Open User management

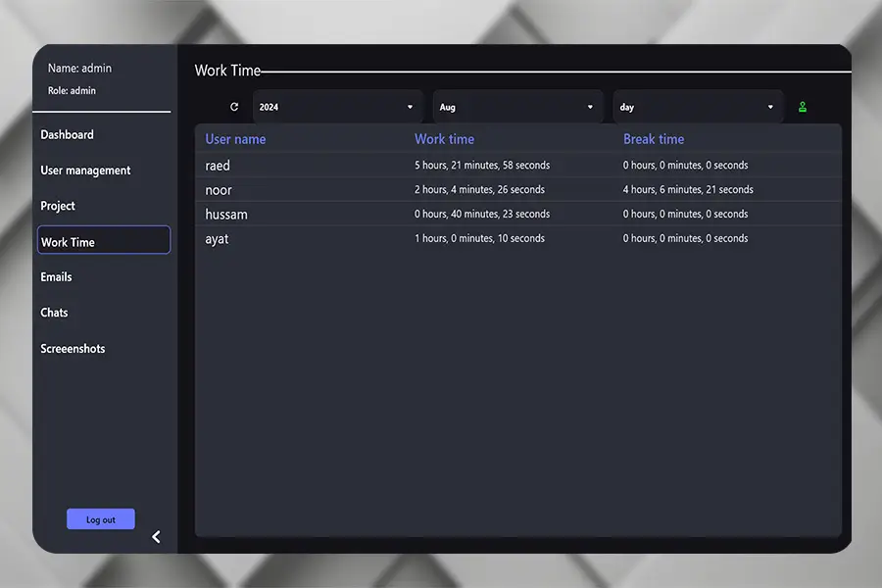[x=84, y=170]
